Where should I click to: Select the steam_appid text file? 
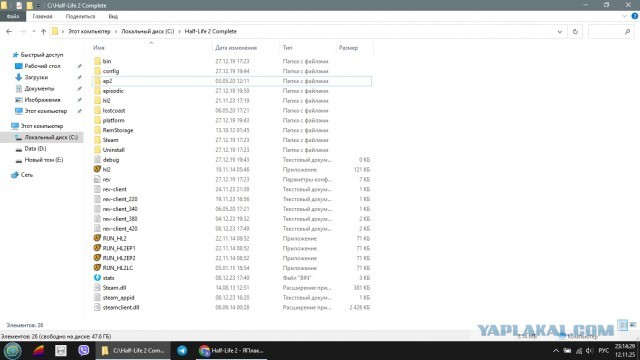tap(118, 298)
